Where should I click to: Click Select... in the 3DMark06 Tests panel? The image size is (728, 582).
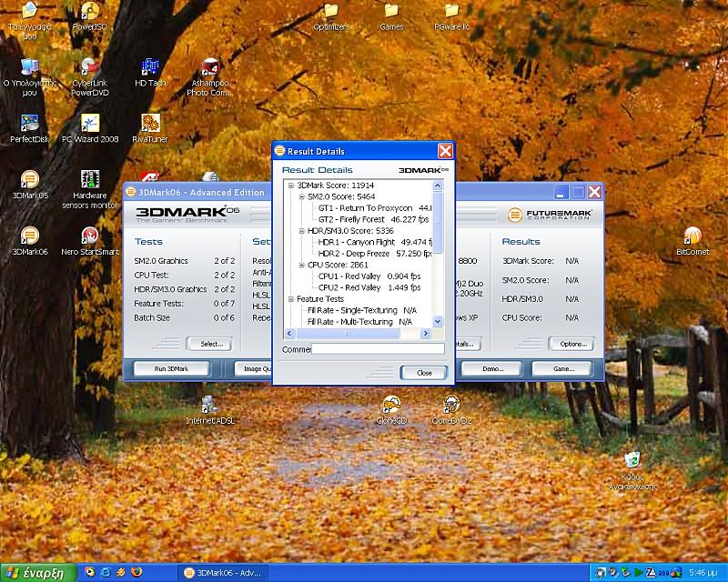point(211,344)
